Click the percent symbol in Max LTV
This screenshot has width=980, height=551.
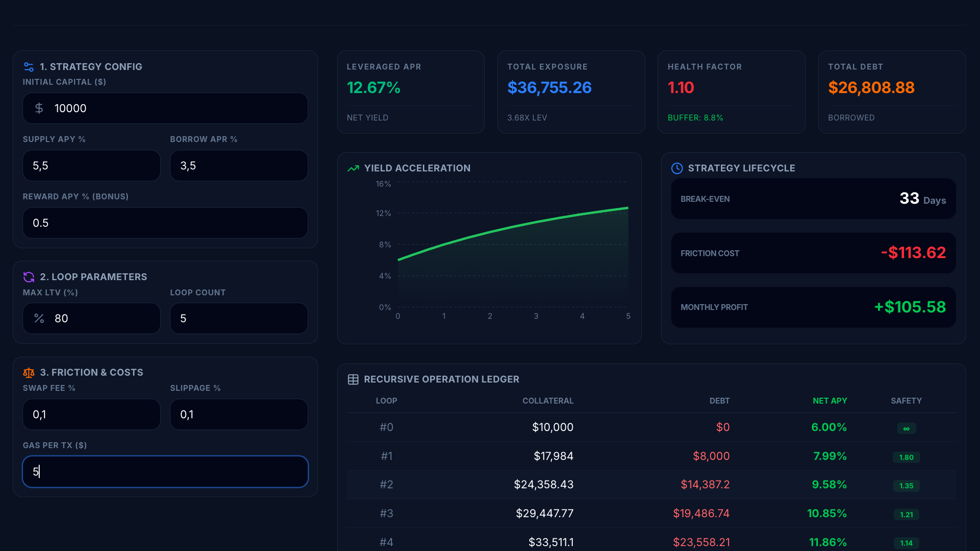click(39, 319)
